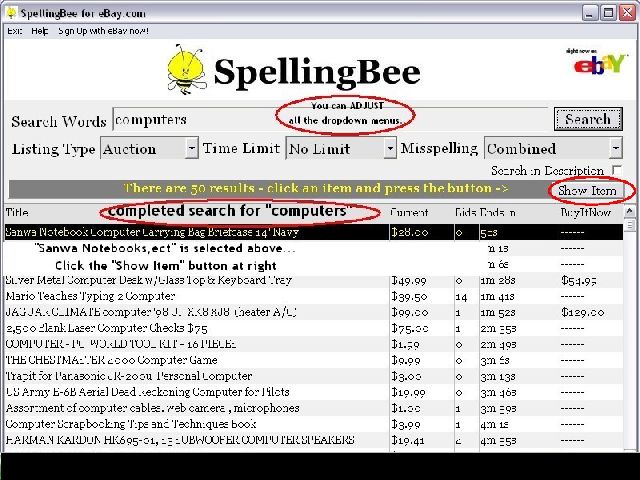Select HARMAN KARDON SUBWOOFER COMPUTER SPEAKERS row

tap(313, 440)
